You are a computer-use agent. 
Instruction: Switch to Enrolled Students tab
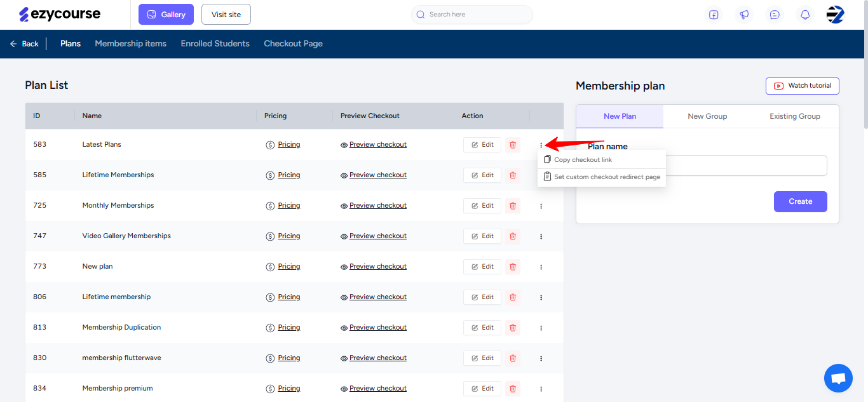[215, 44]
